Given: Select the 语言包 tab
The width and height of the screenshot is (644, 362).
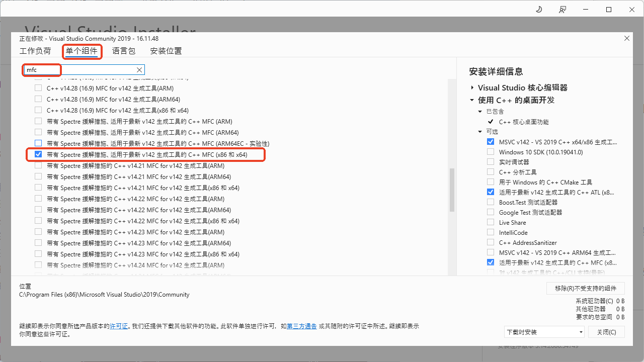Looking at the screenshot, I should [x=124, y=51].
